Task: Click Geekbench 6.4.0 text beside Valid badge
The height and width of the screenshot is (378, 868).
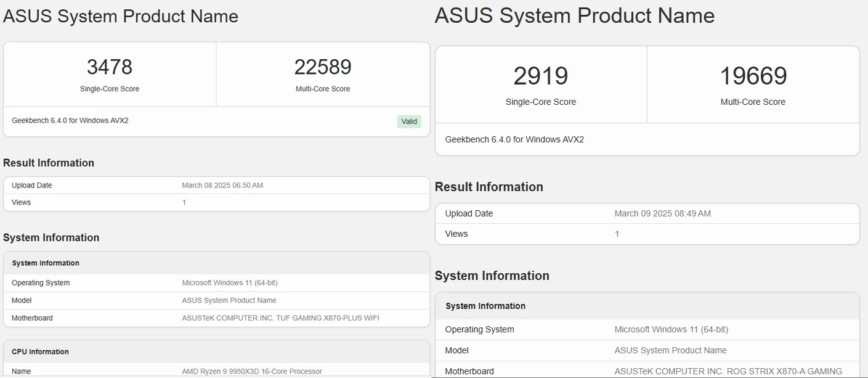Action: pyautogui.click(x=70, y=120)
